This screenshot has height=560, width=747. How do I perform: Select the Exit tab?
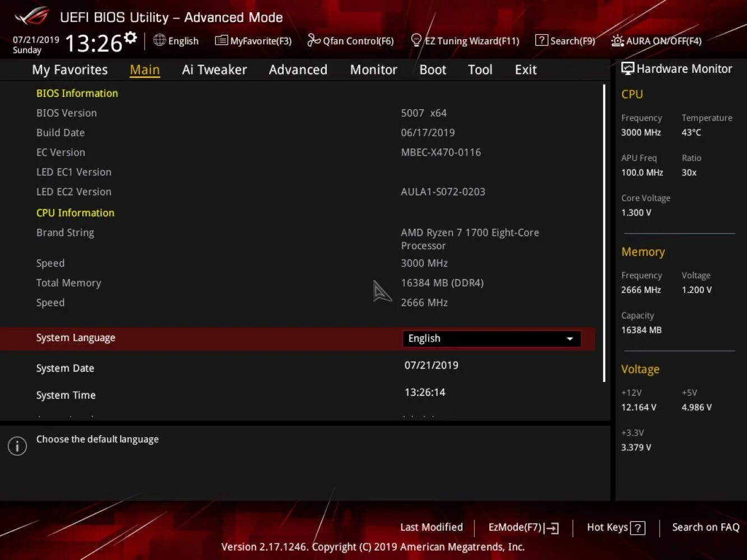pyautogui.click(x=526, y=69)
